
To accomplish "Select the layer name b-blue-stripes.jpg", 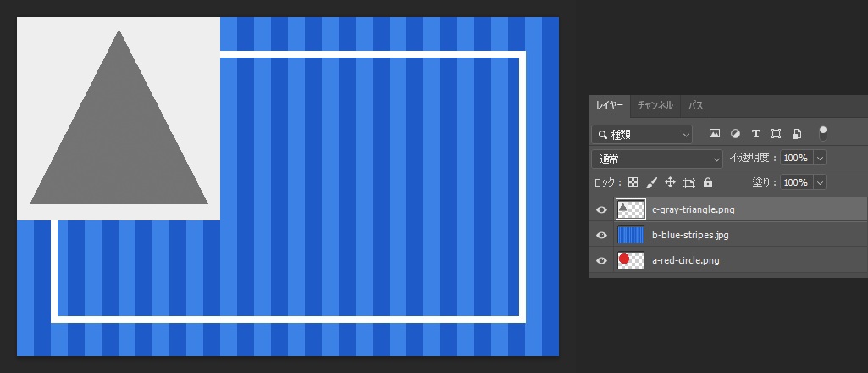I will point(690,235).
